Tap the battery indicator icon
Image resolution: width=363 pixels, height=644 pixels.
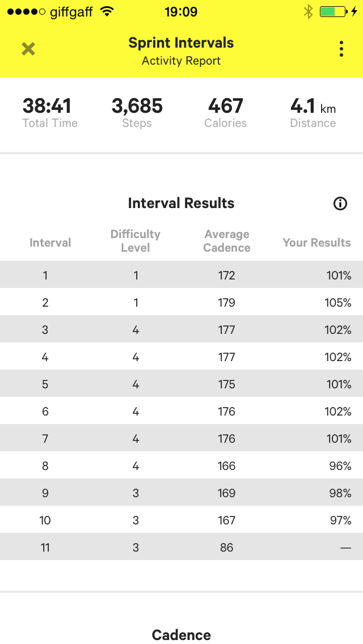click(333, 11)
